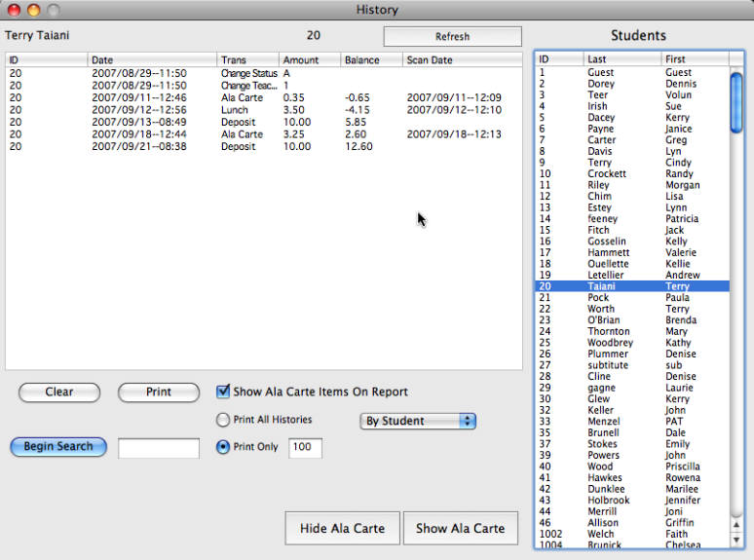Select the Change Teac... history row
This screenshot has height=560, width=754.
pos(264,86)
